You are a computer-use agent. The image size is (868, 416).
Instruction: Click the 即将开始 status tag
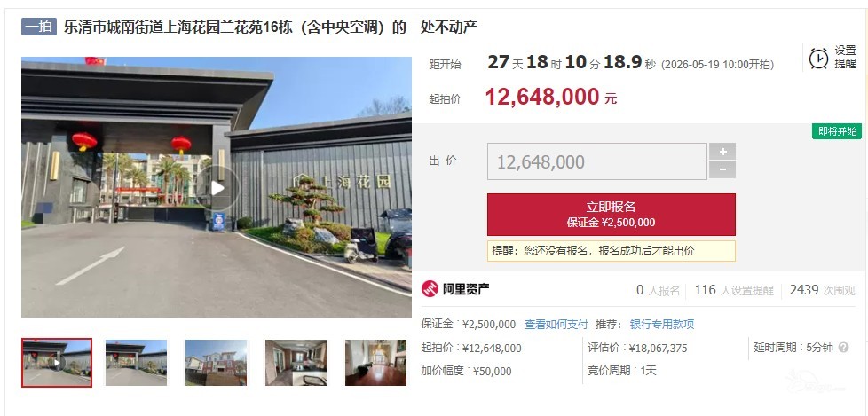[x=837, y=131]
